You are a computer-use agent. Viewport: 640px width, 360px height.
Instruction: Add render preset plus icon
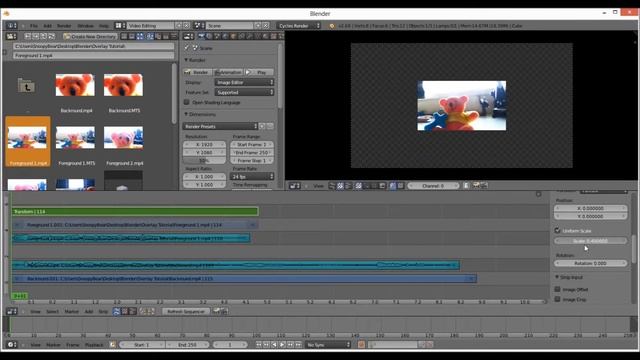coord(262,126)
